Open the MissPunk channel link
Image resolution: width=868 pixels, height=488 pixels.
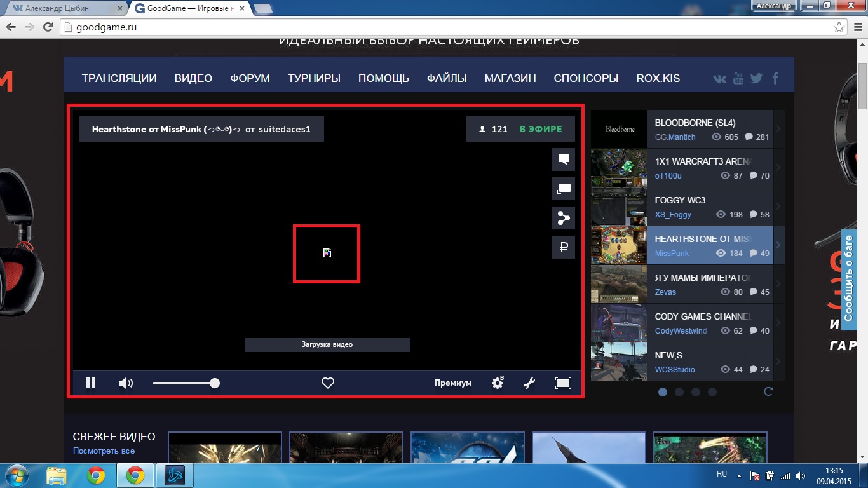(672, 254)
